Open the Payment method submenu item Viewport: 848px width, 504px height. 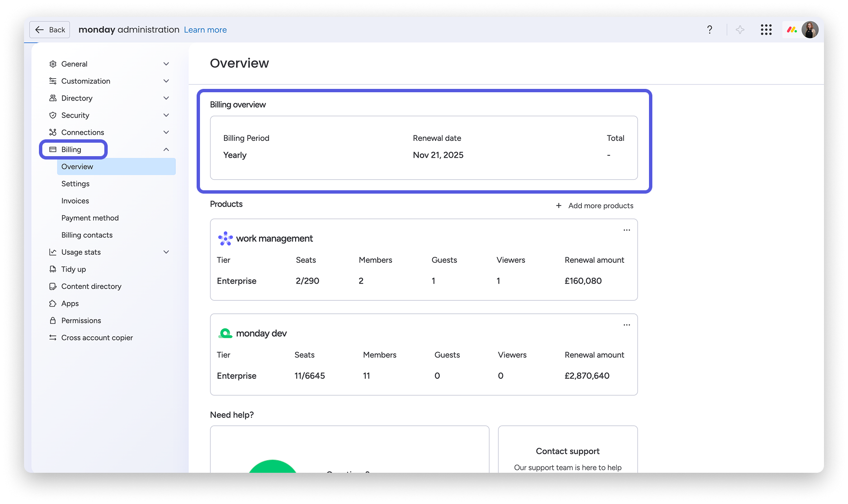tap(90, 218)
